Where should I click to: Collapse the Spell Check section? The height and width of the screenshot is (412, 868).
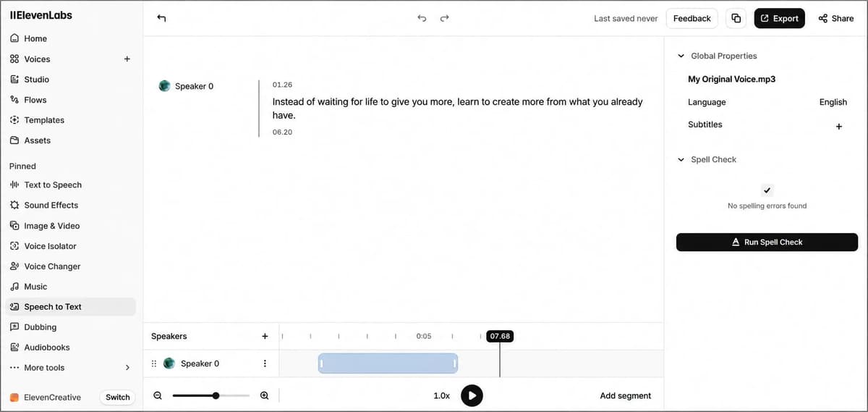pos(681,159)
